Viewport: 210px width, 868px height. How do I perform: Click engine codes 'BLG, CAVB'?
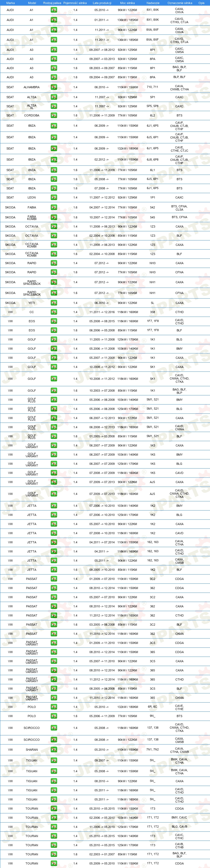point(179,827)
